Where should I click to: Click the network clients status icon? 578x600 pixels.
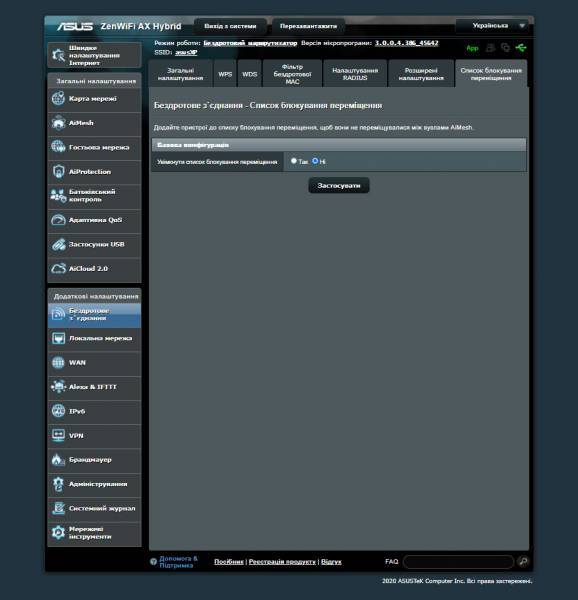coord(505,48)
